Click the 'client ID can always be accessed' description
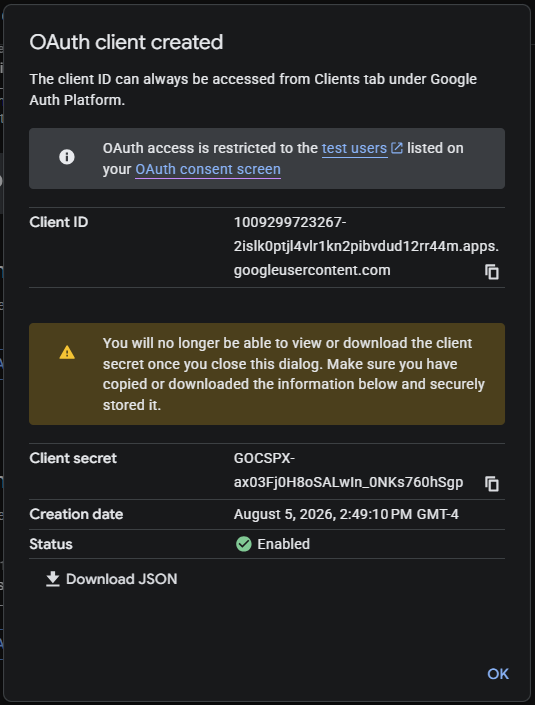The width and height of the screenshot is (535, 705). 253,89
